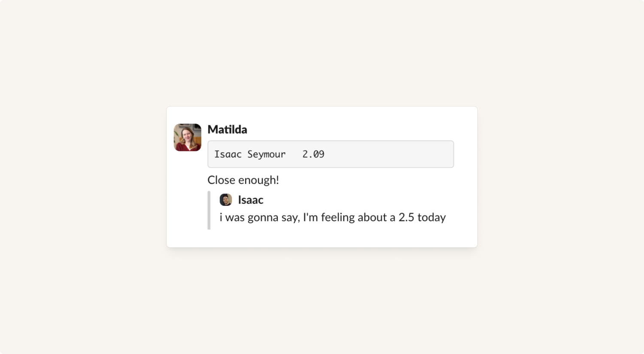Open Isaac's name in the quoted reply

pyautogui.click(x=251, y=200)
